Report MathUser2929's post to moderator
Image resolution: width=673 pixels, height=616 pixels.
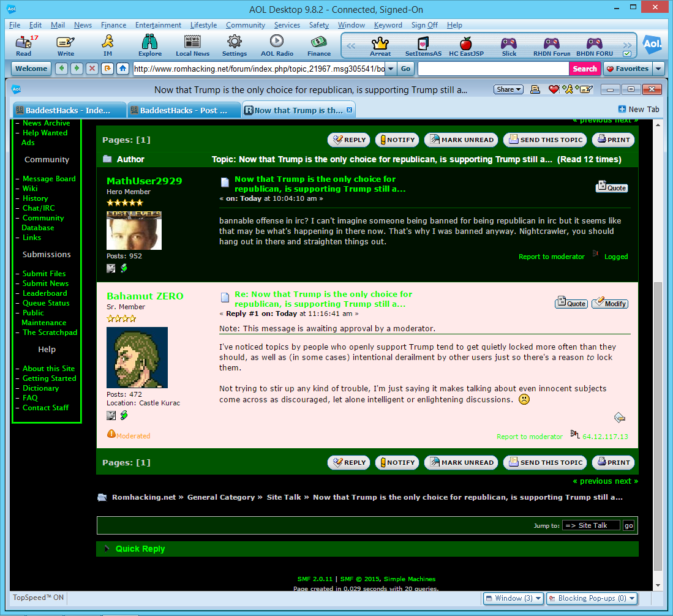552,257
